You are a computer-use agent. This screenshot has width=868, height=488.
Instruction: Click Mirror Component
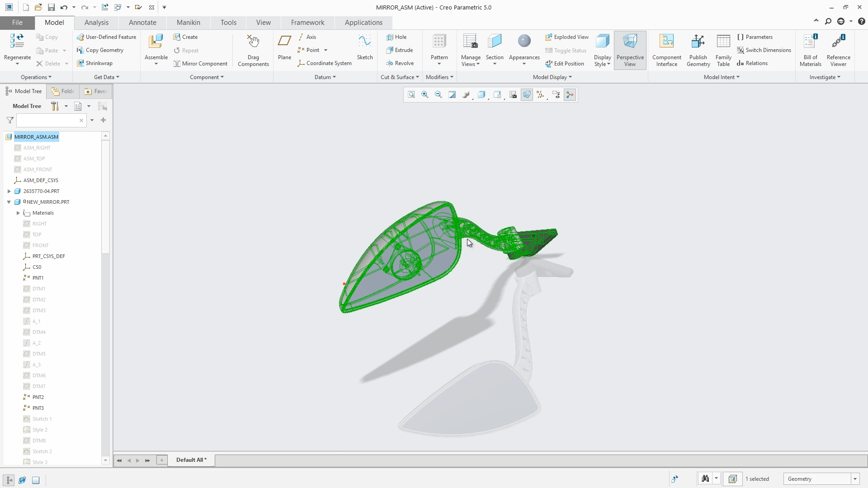pos(200,63)
